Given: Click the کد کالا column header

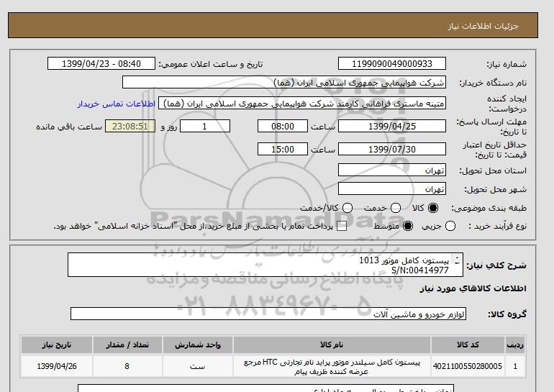Looking at the screenshot, I should click(x=468, y=345).
